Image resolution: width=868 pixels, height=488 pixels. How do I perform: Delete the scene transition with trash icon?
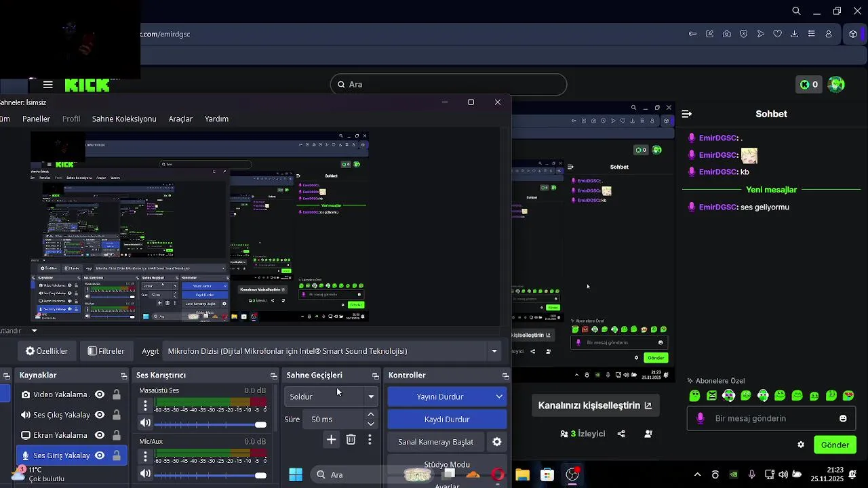pos(351,440)
